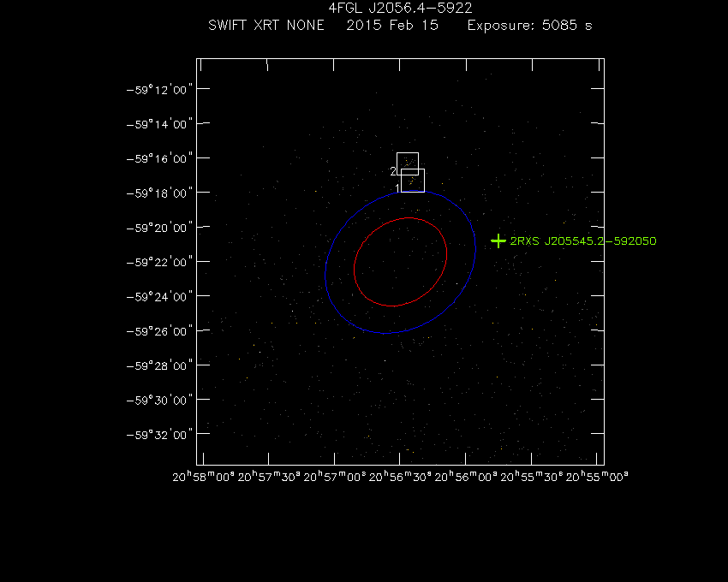This screenshot has width=728, height=582.
Task: Click the 2RXS J205545.2-592050 label
Action: (583, 241)
